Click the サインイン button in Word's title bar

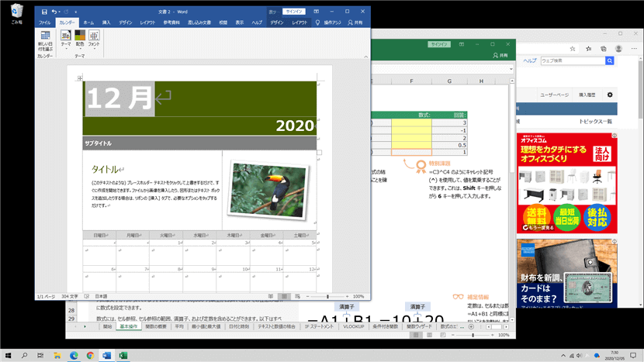tap(293, 12)
